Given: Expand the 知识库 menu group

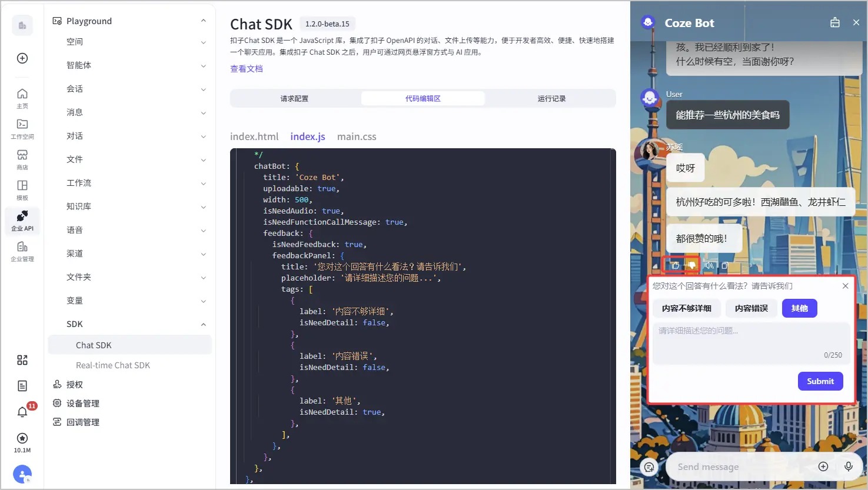Looking at the screenshot, I should [204, 207].
